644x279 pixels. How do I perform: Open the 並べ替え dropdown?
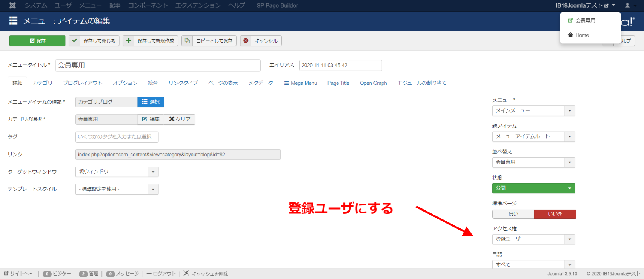pos(533,162)
